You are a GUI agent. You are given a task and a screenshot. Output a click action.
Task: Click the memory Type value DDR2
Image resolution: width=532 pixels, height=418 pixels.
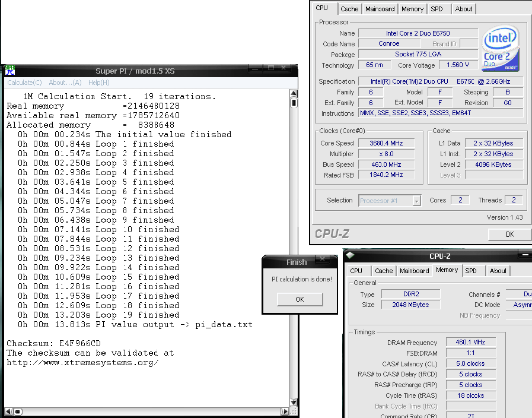[411, 294]
